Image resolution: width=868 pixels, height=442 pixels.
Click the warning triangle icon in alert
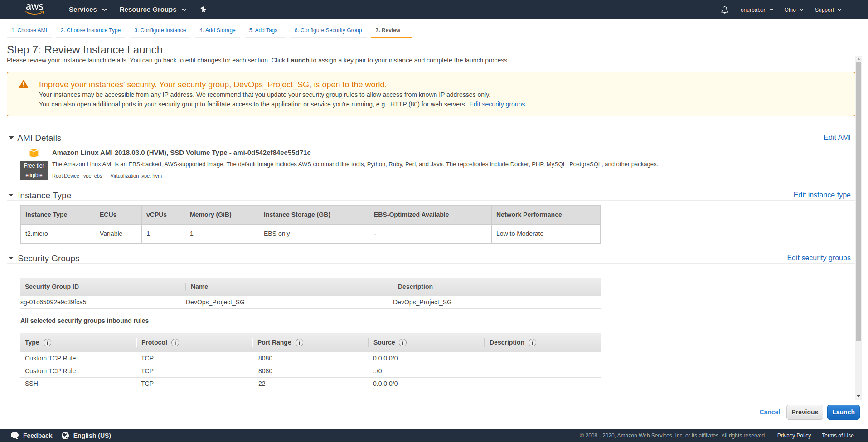tap(24, 84)
